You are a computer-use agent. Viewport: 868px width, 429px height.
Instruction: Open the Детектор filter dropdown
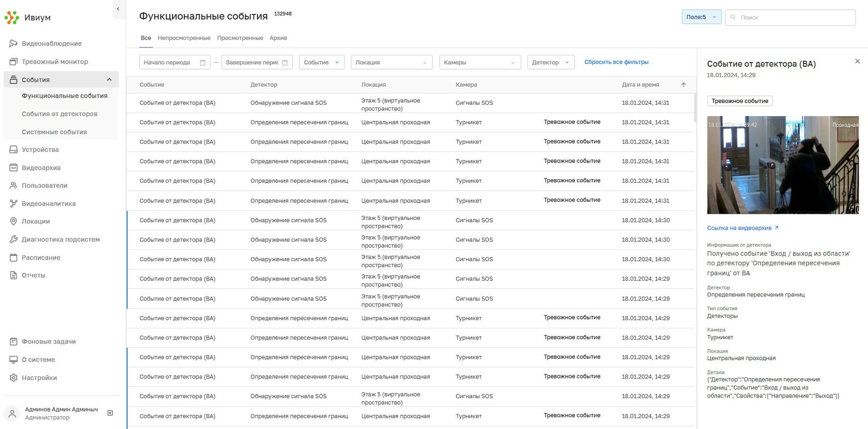click(x=550, y=62)
